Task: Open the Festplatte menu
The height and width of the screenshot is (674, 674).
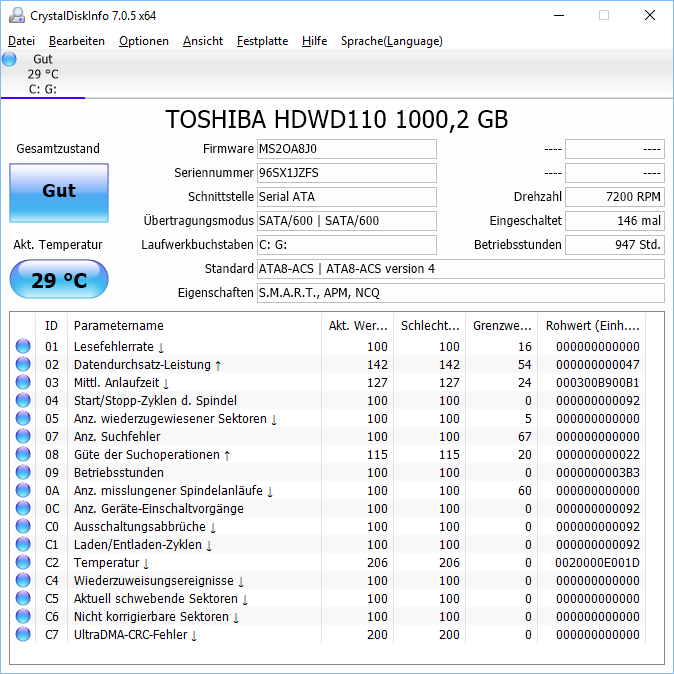Action: click(262, 41)
